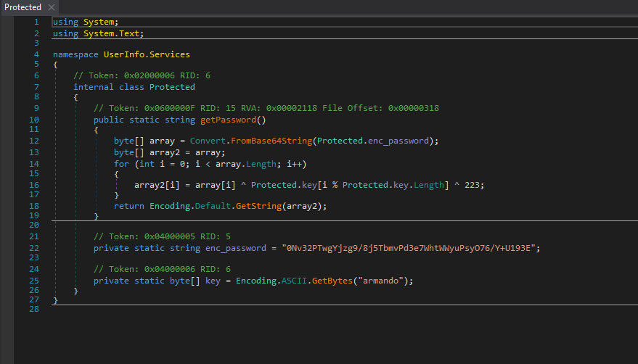This screenshot has height=364, width=638.
Task: Click the numeric literal 223
Action: (473, 185)
